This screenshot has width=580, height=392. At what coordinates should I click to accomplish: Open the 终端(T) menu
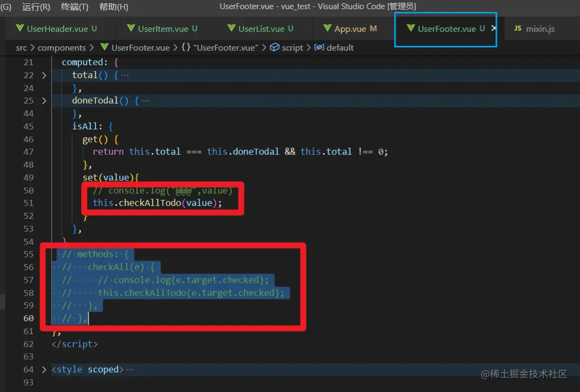[74, 6]
